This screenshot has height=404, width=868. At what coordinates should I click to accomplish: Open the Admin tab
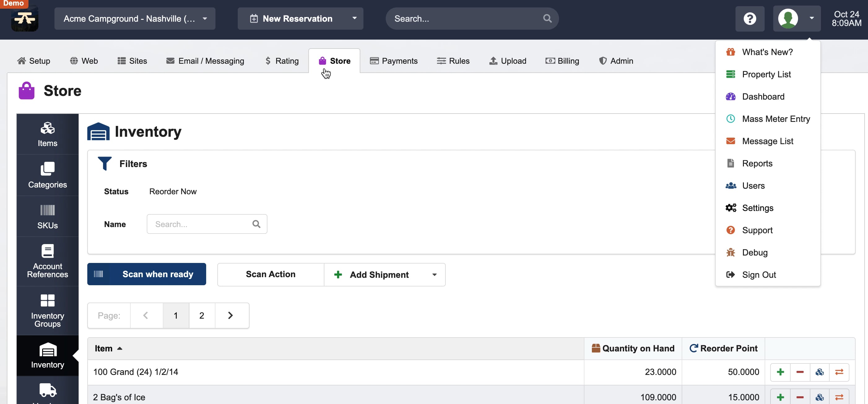click(616, 61)
